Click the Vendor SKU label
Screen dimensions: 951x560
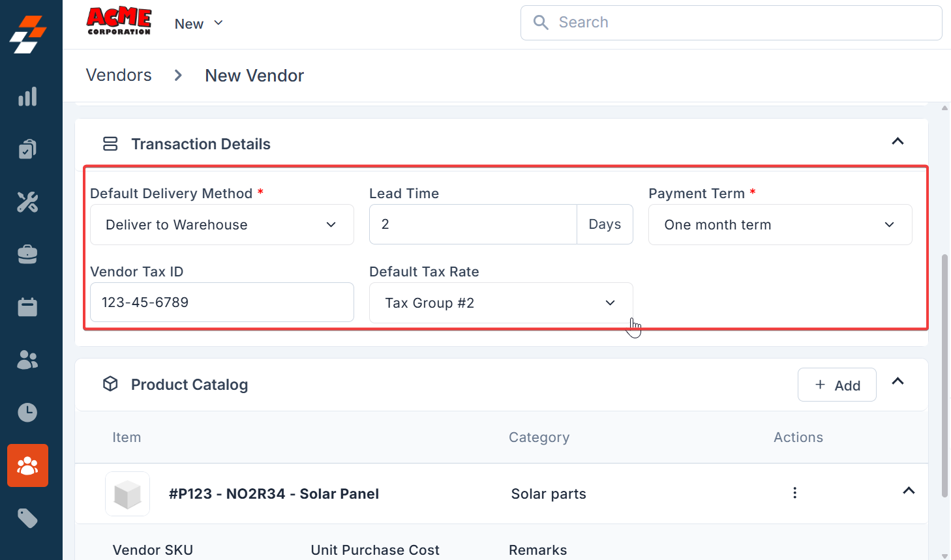coord(153,550)
